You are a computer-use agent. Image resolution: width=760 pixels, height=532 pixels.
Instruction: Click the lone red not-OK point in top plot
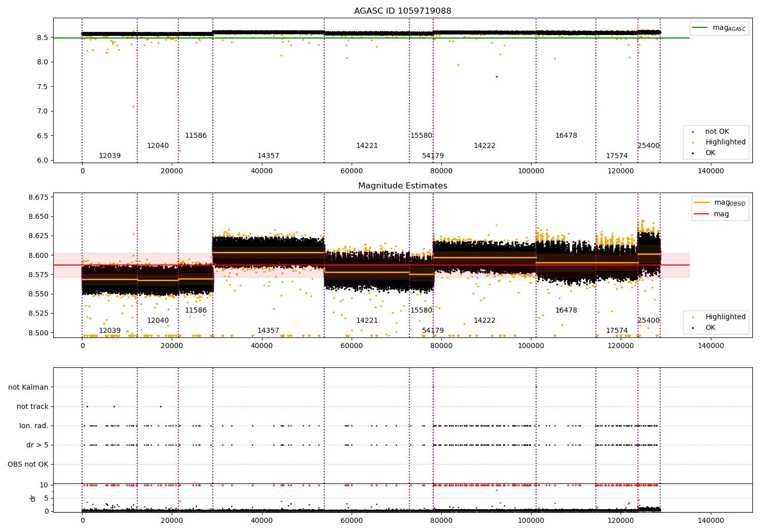[497, 77]
